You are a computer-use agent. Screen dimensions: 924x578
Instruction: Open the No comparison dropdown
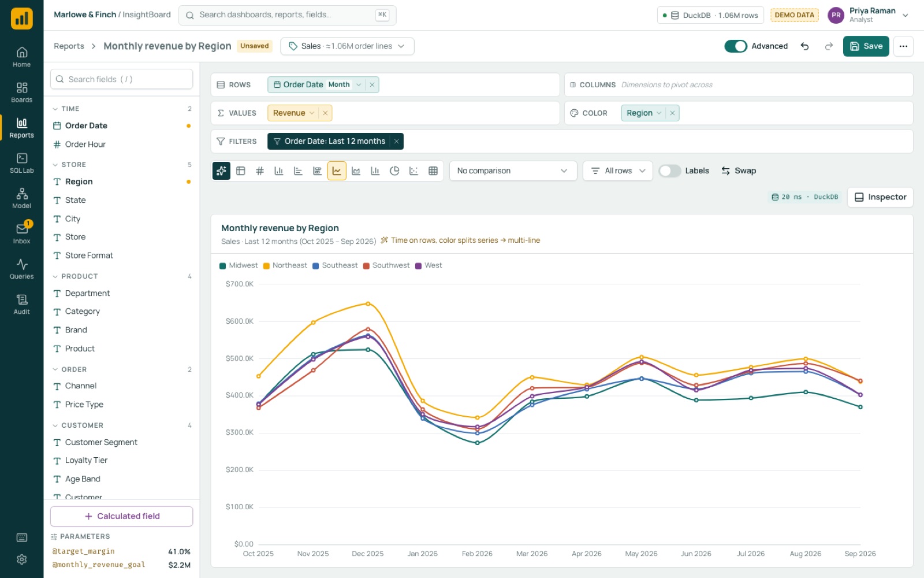(x=513, y=171)
